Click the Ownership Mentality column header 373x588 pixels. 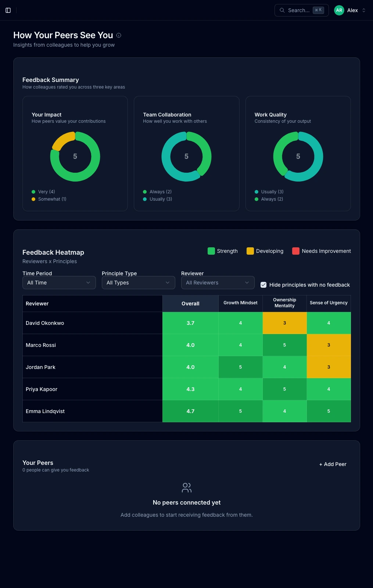(x=284, y=303)
